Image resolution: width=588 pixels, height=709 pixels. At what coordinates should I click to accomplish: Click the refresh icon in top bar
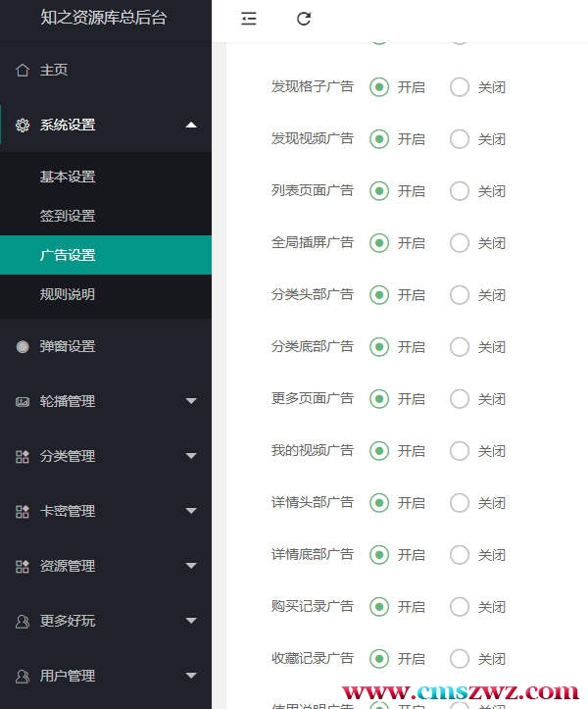pyautogui.click(x=304, y=19)
